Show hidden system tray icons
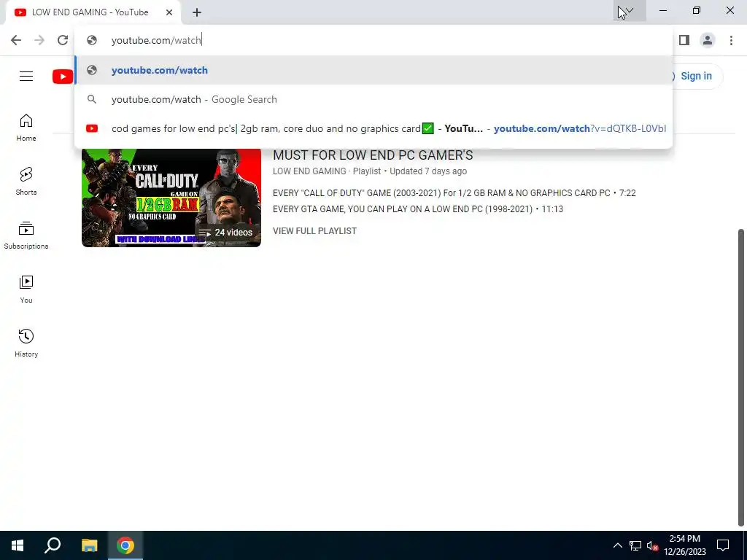This screenshot has width=747, height=560. click(617, 545)
